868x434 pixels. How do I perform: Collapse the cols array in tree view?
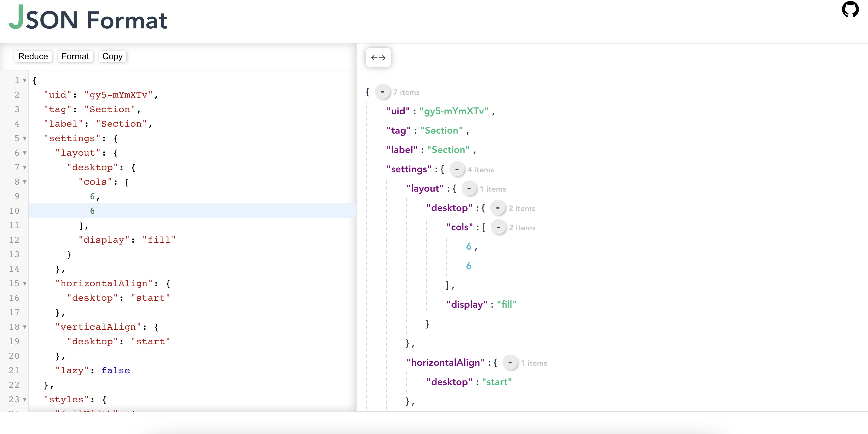pos(498,227)
